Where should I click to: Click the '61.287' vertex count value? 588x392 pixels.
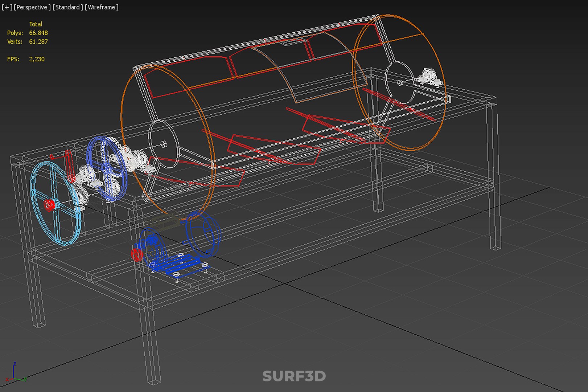38,42
